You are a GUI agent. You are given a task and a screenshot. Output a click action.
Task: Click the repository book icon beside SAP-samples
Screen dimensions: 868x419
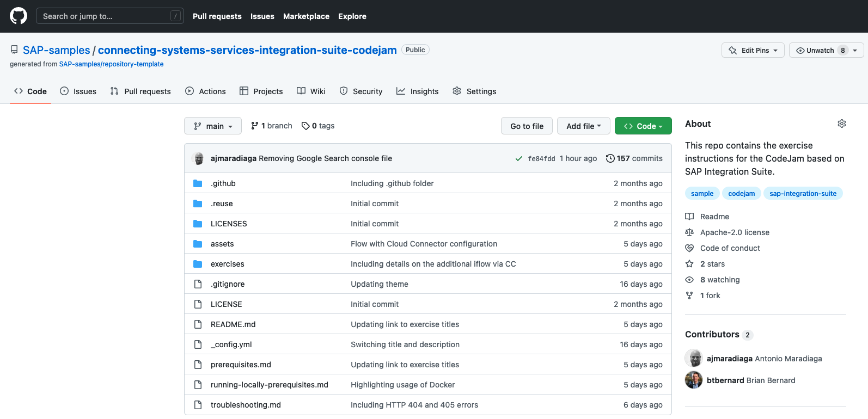pos(14,50)
